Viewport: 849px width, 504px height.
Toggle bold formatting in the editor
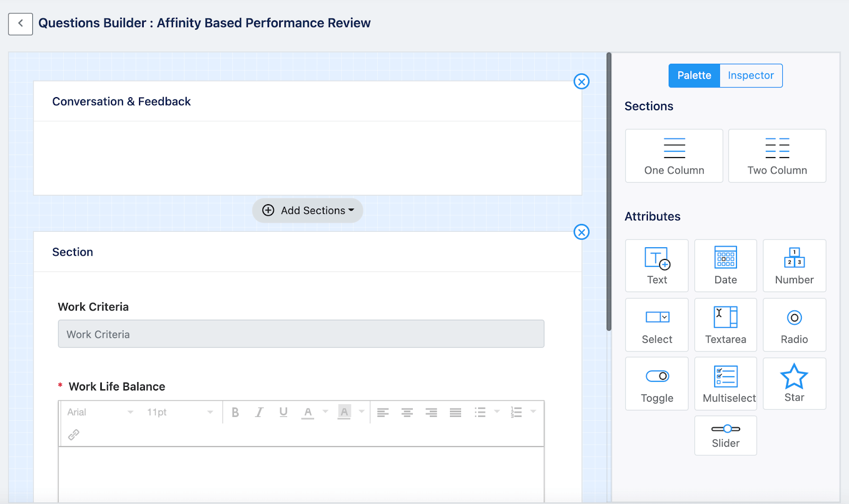click(235, 412)
